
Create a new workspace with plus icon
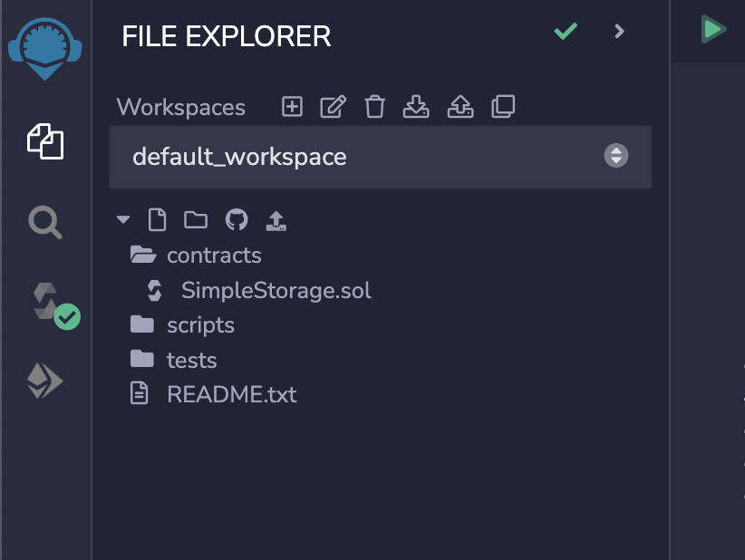(292, 106)
